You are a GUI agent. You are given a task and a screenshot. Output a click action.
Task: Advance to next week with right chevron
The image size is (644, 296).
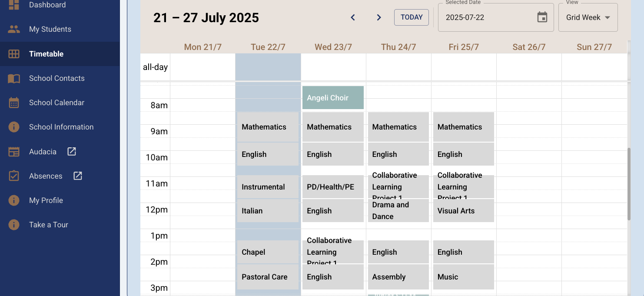tap(379, 17)
